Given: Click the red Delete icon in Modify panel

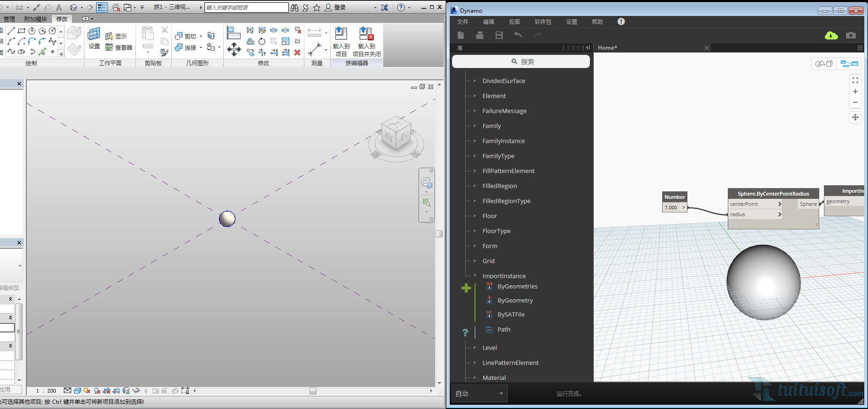Looking at the screenshot, I should 297,53.
